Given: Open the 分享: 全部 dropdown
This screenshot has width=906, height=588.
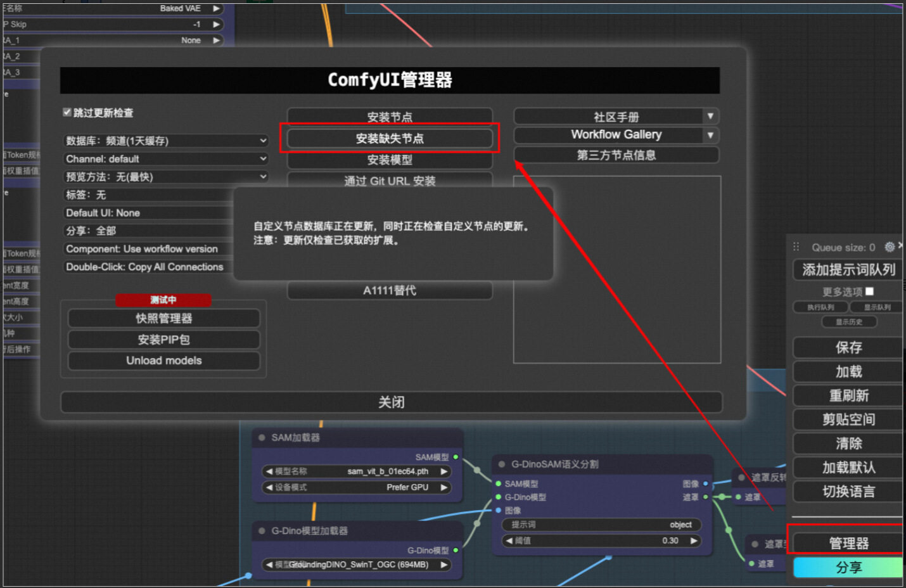Looking at the screenshot, I should point(149,231).
